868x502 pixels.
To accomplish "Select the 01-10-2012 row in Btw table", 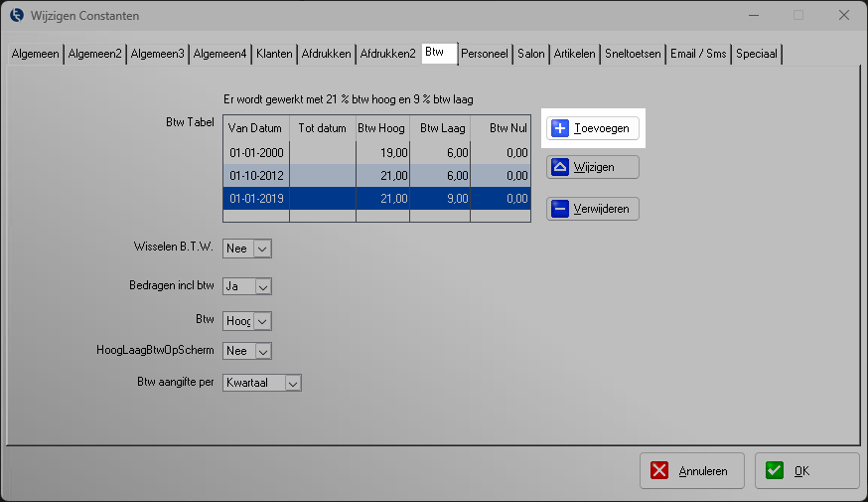I will [255, 175].
